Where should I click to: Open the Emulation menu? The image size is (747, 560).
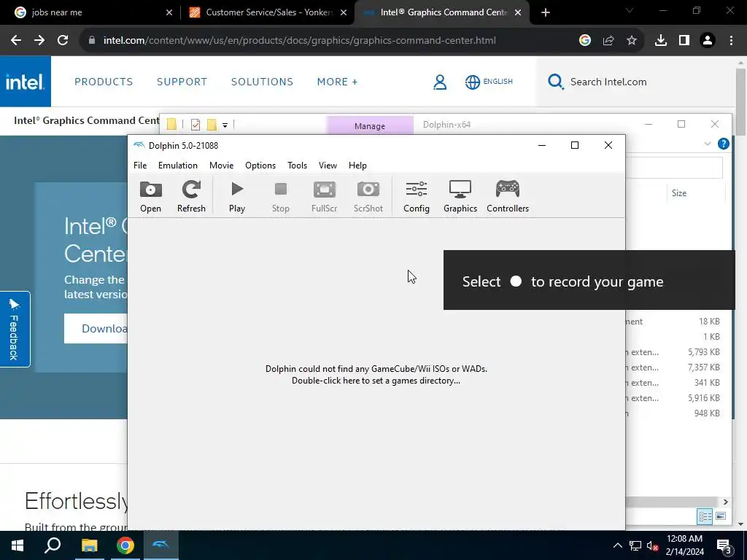pos(178,166)
